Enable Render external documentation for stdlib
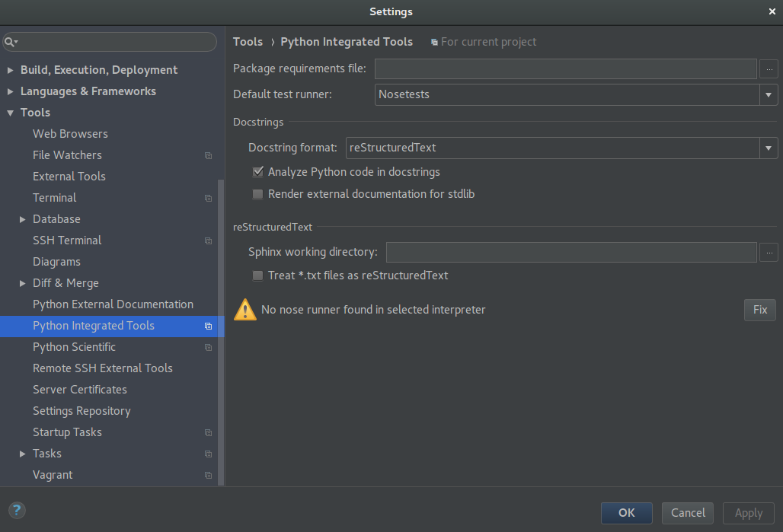The width and height of the screenshot is (783, 532). coord(257,194)
